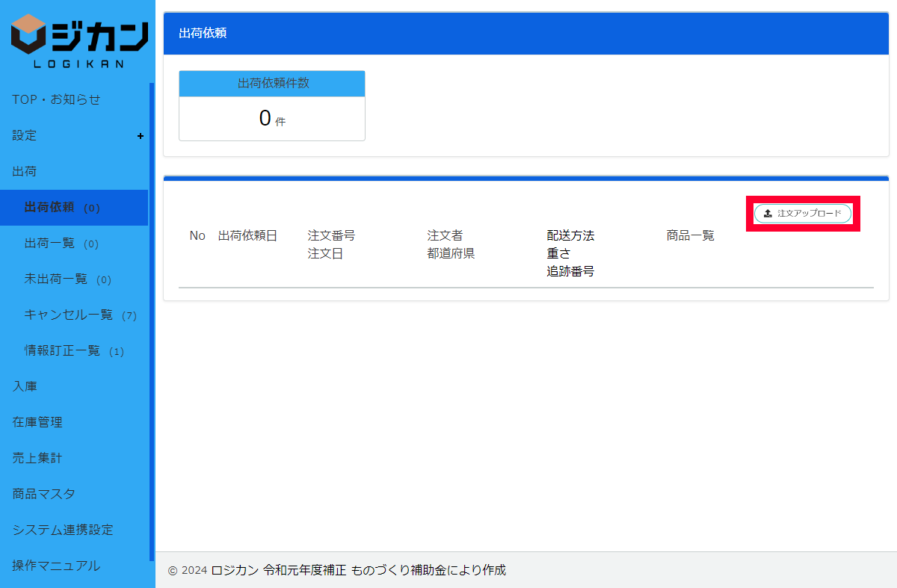Screen dimensions: 897x588
Task: Select 出荷依頼 in the sidebar
Action: [x=49, y=208]
